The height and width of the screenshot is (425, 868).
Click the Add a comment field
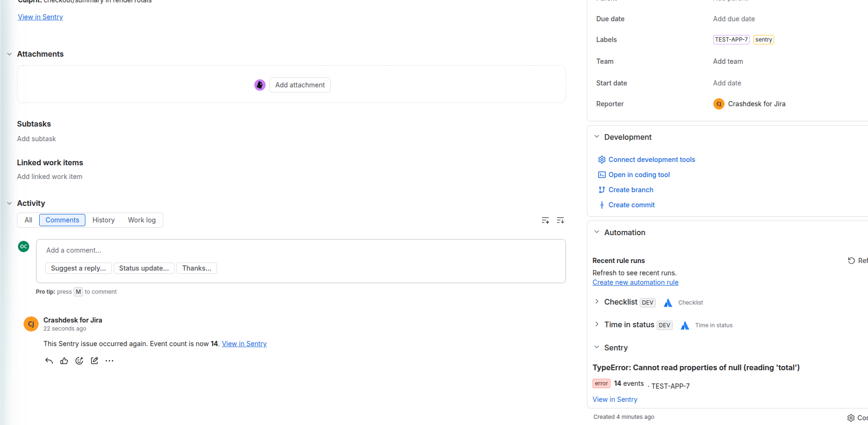(x=301, y=250)
